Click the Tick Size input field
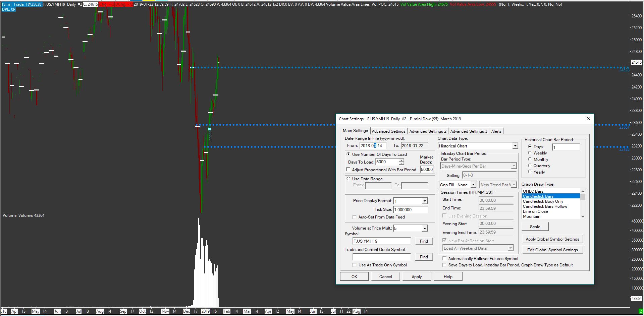The width and height of the screenshot is (644, 316). [x=410, y=209]
